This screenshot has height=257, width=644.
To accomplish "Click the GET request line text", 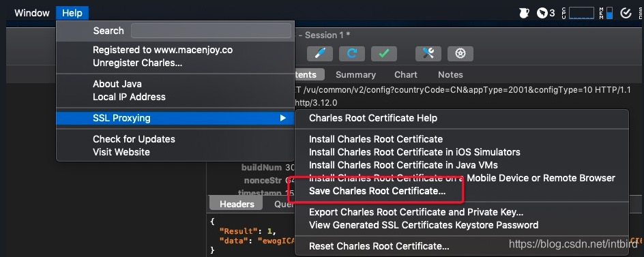I will coord(462,89).
